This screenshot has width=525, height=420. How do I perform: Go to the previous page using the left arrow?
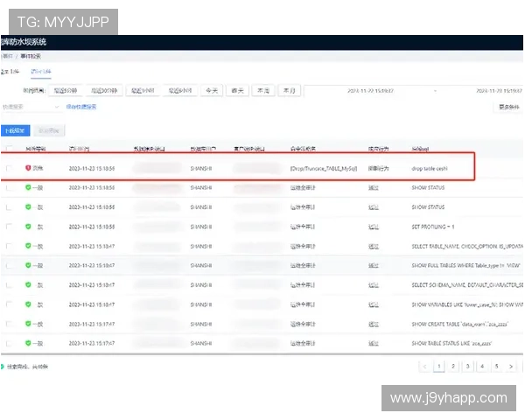tap(425, 366)
